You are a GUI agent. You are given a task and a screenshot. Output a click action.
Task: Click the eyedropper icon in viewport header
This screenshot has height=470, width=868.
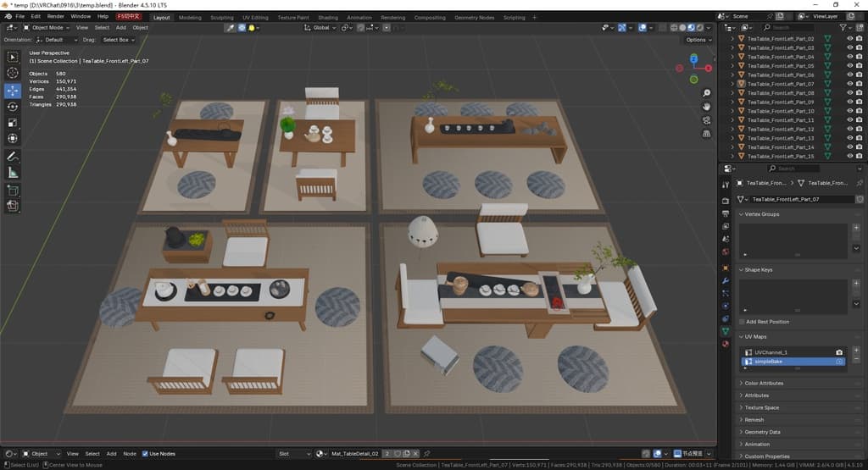click(x=230, y=28)
